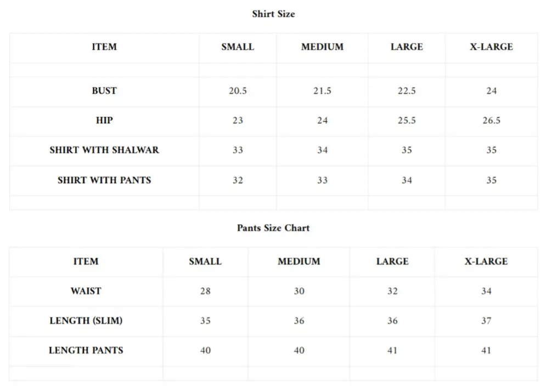Click the LARGE column header in pants table
The width and height of the screenshot is (546, 392).
click(x=392, y=262)
